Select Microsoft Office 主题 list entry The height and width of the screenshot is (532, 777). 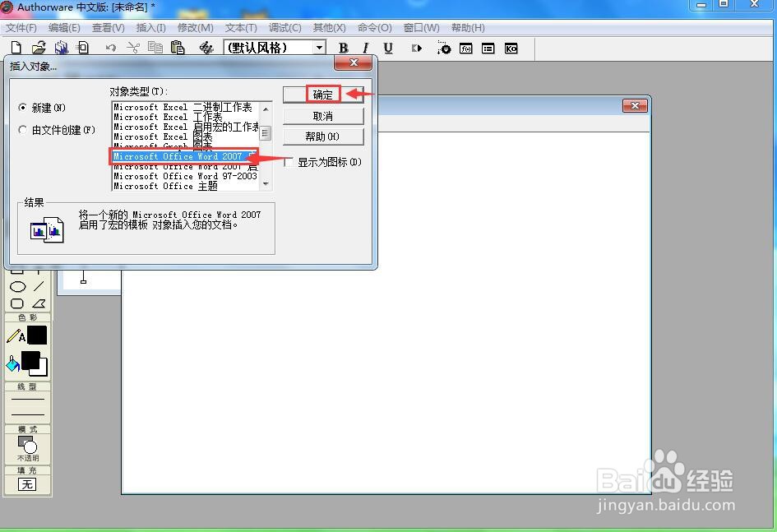pyautogui.click(x=185, y=187)
